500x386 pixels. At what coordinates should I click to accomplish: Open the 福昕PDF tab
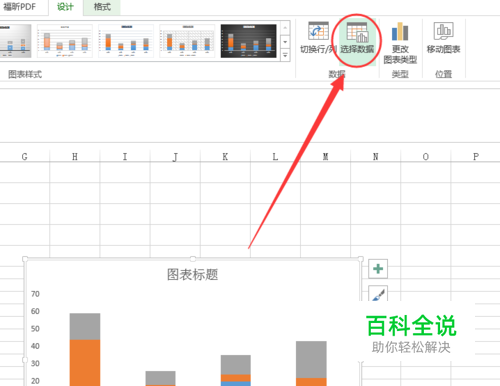[x=20, y=7]
